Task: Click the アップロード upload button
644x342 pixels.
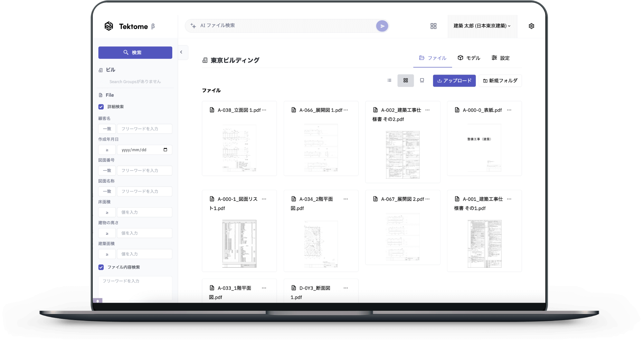Action: pos(454,81)
